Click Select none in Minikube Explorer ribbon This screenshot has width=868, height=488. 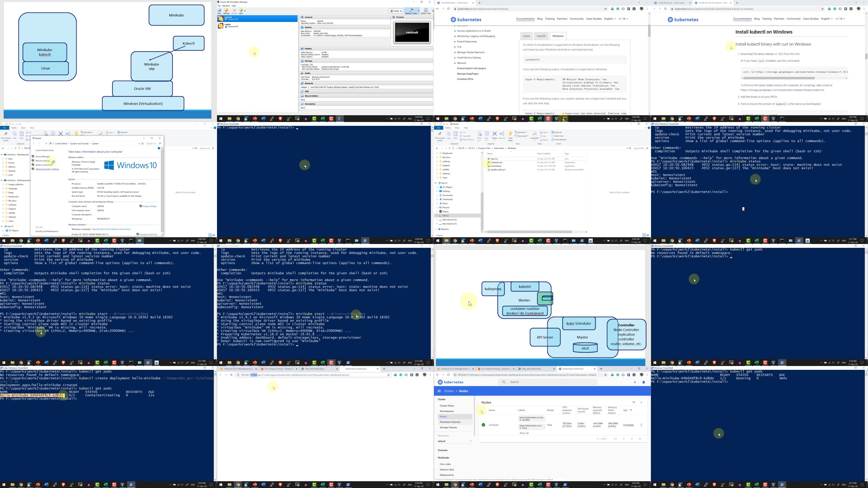pyautogui.click(x=558, y=136)
